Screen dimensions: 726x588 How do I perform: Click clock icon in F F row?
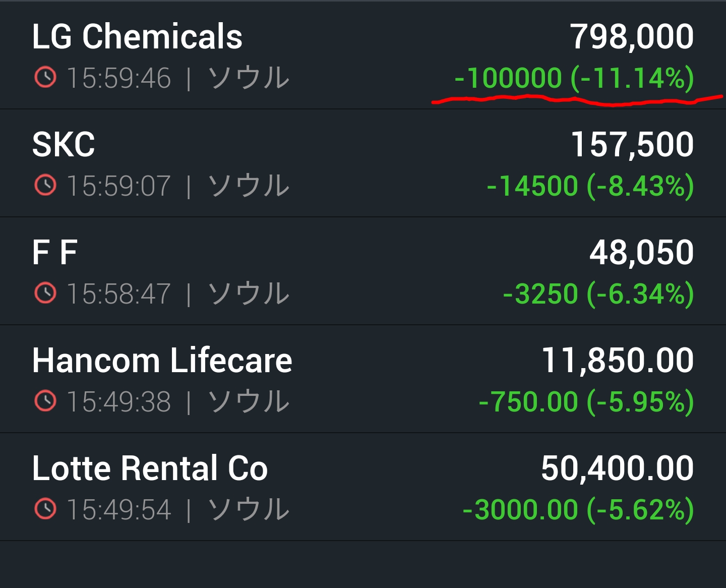[x=45, y=293]
